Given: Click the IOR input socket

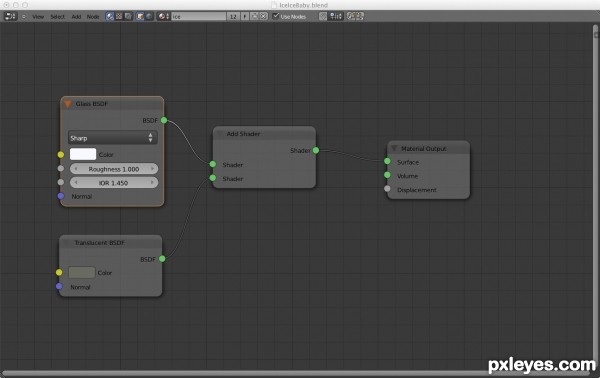Looking at the screenshot, I should click(x=61, y=182).
